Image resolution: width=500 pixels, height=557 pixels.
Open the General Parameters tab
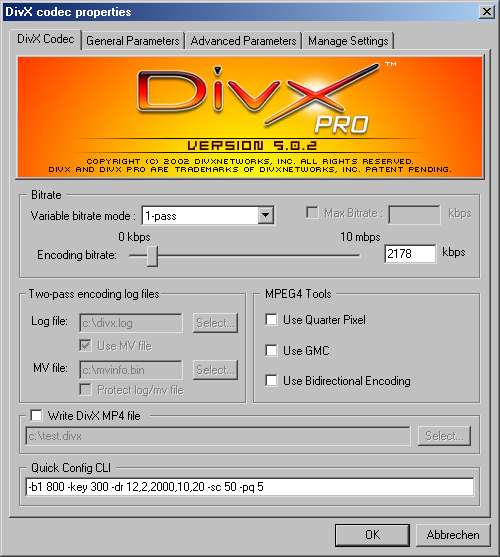click(133, 41)
